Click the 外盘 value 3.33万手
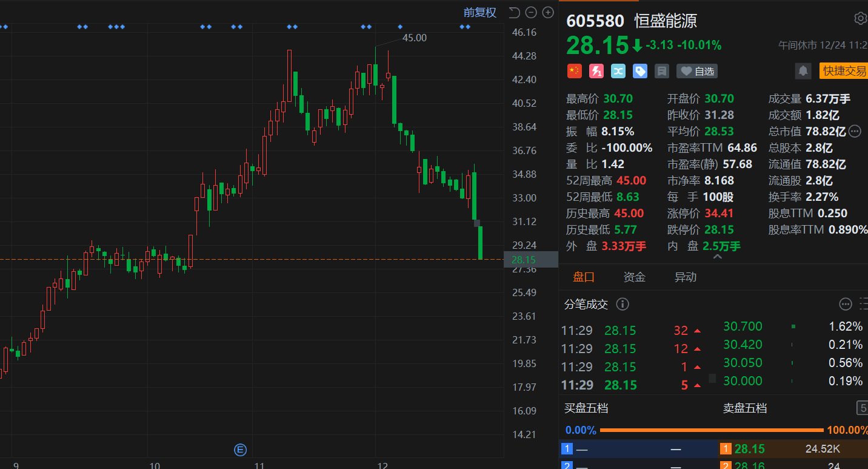The image size is (868, 469). pos(624,246)
